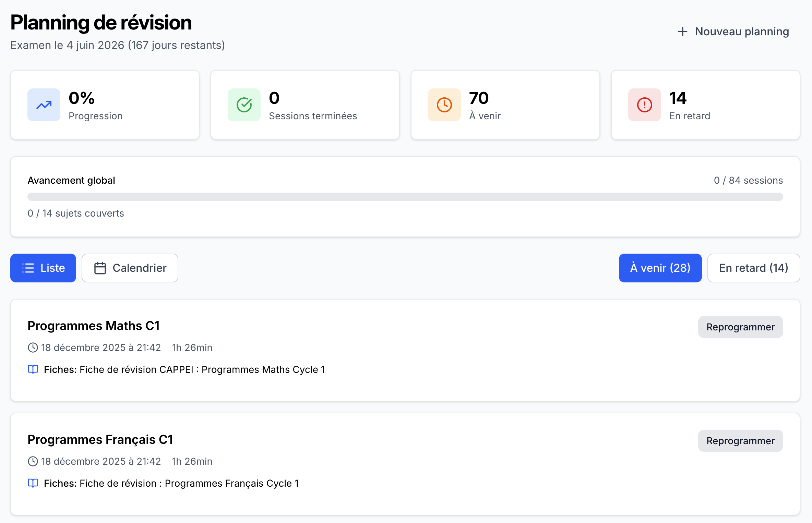Screen dimensions: 812x523
Task: Enable the En retard (14) filter
Action: [x=753, y=268]
